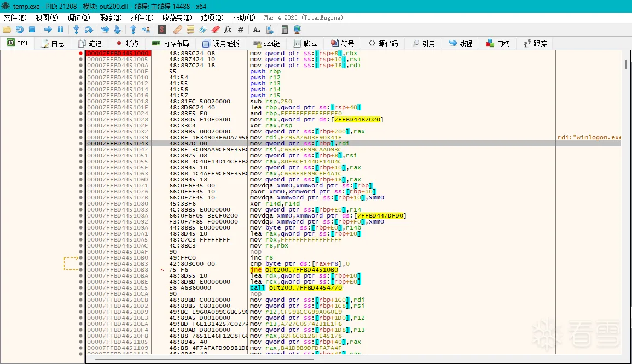Toggle breakpoint at address 00007FFBD4451043
The image size is (632, 364).
click(81, 143)
